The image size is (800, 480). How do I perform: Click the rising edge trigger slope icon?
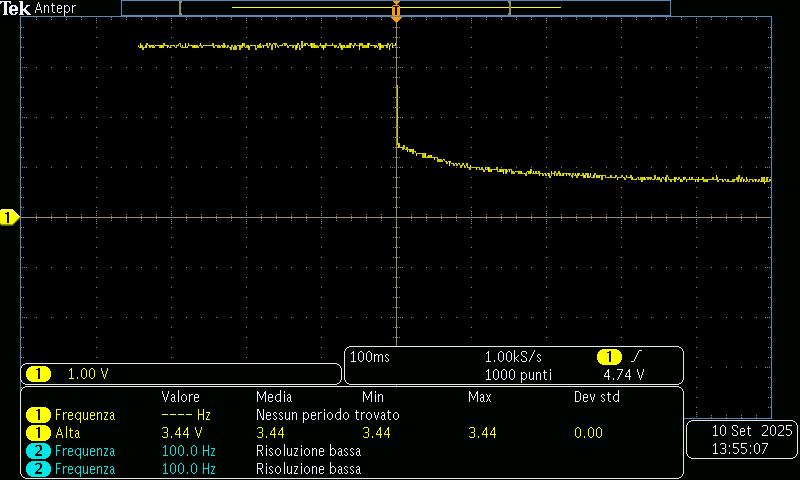tap(637, 357)
